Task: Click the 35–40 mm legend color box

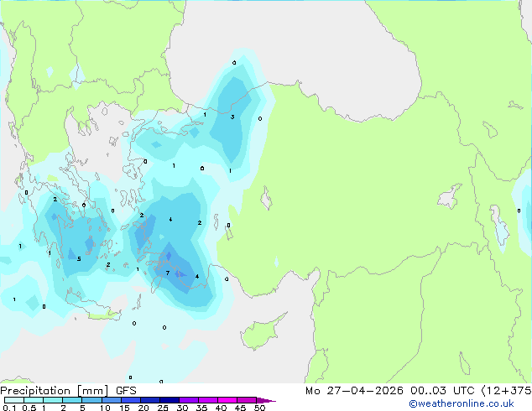Action: coord(207,400)
